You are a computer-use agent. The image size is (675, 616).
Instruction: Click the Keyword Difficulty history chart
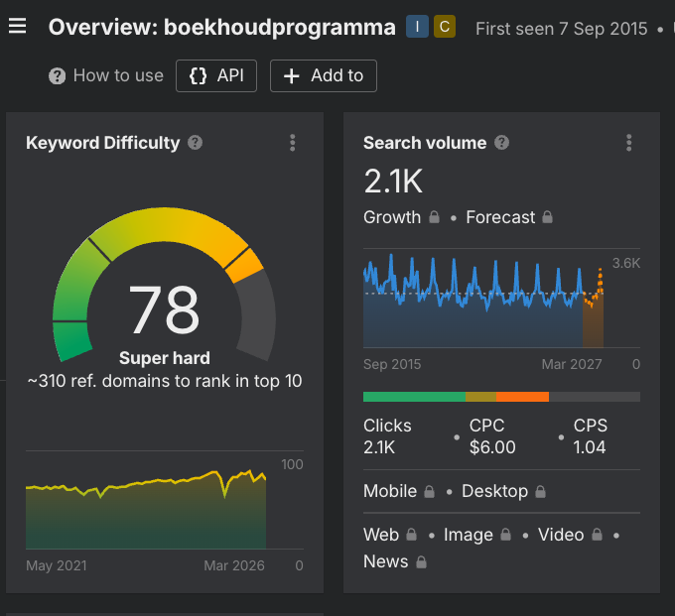click(x=146, y=510)
